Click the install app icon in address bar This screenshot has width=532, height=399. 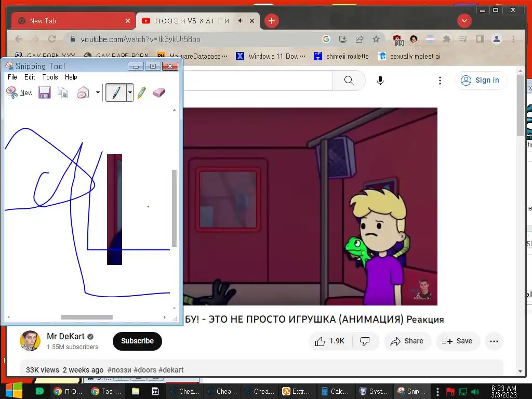pos(343,39)
